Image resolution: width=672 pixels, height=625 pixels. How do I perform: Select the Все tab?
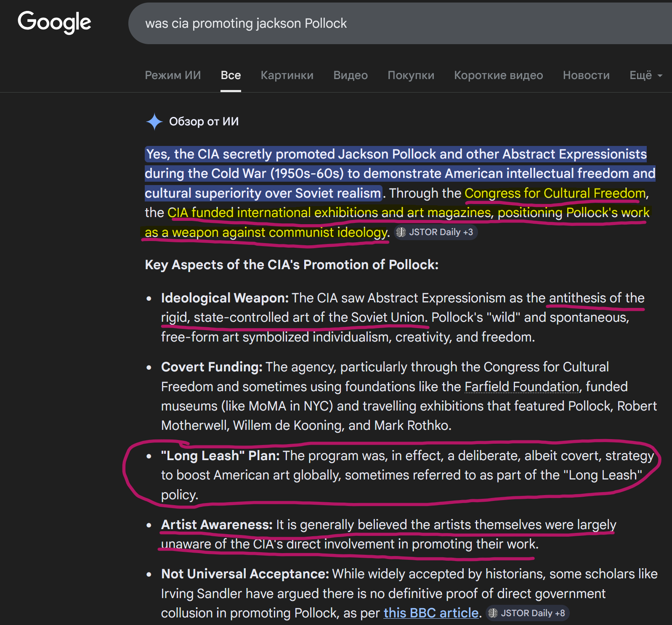click(231, 75)
